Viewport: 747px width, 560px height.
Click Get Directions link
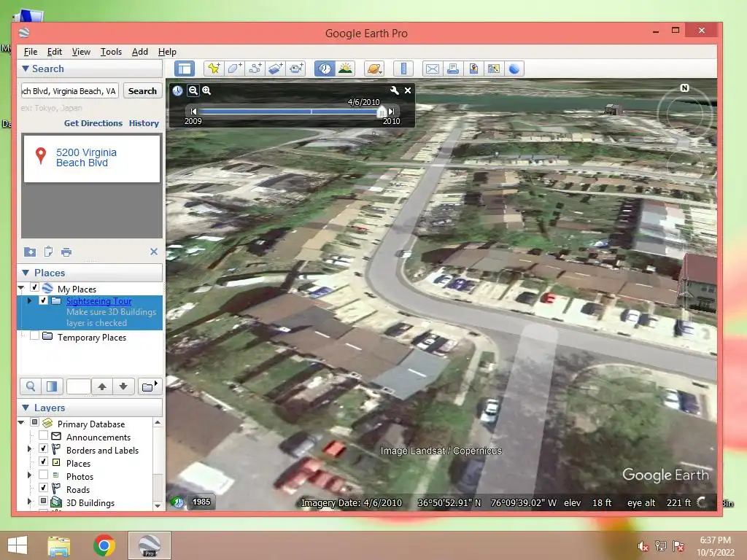(93, 123)
